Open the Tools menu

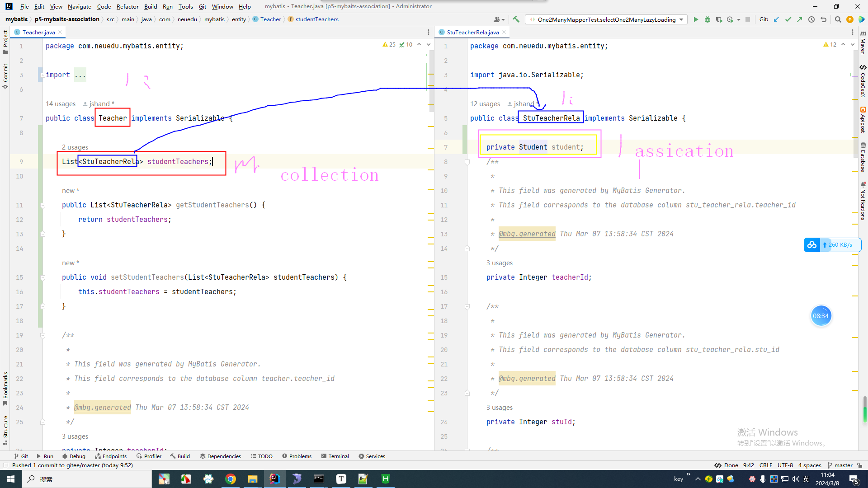point(185,6)
